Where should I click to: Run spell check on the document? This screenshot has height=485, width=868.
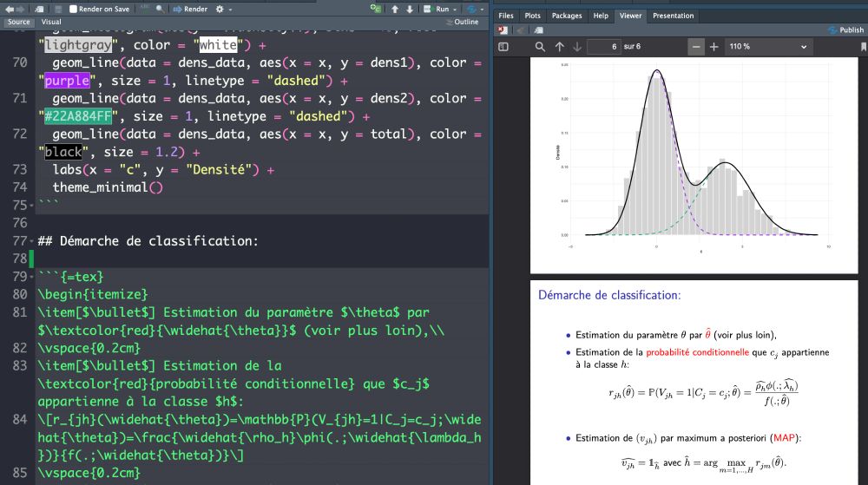144,9
